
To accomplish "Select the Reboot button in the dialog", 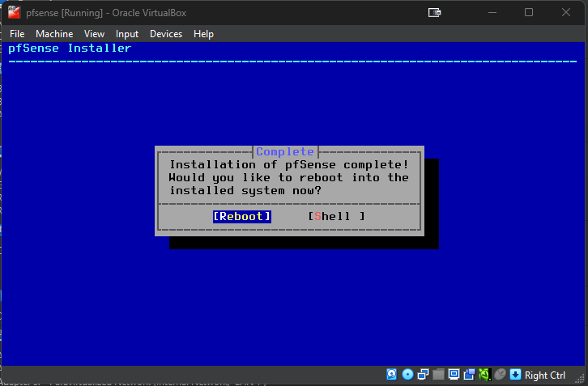I will (x=242, y=216).
